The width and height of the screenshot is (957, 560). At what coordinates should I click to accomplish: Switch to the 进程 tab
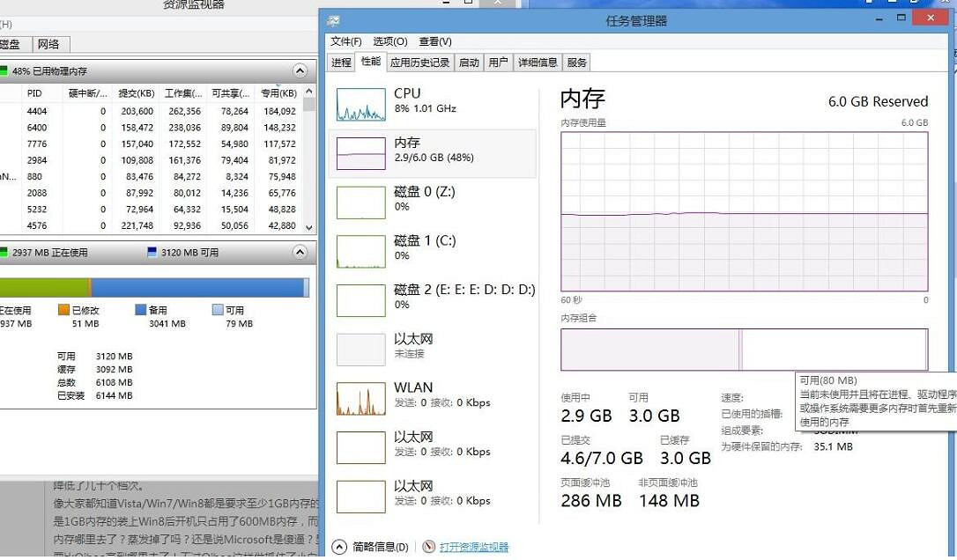341,63
